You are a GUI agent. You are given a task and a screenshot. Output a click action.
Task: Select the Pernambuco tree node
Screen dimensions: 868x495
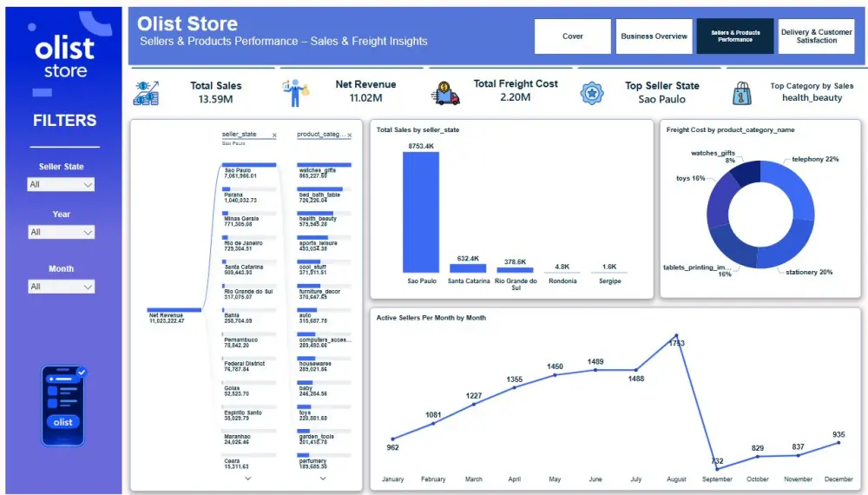(x=249, y=340)
